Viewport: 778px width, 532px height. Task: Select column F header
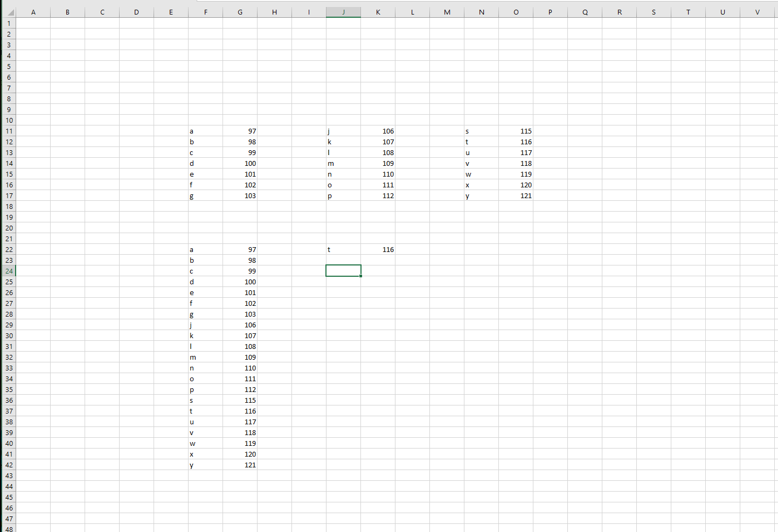(x=206, y=12)
